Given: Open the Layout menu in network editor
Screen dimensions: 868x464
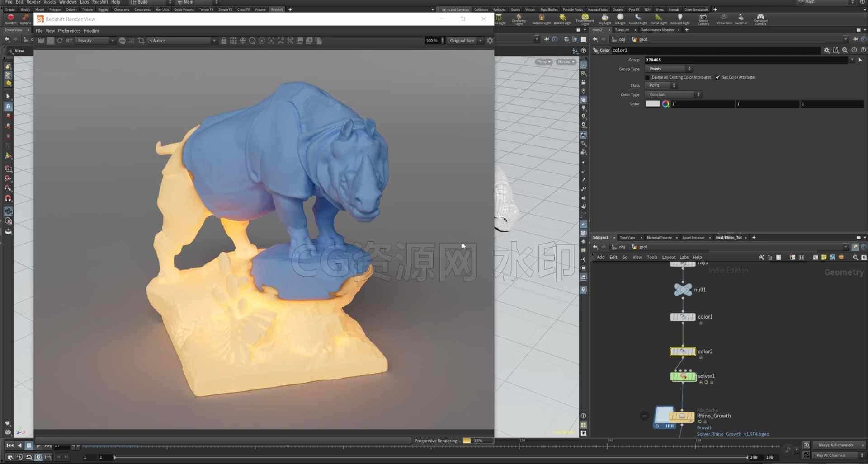Looking at the screenshot, I should 669,257.
